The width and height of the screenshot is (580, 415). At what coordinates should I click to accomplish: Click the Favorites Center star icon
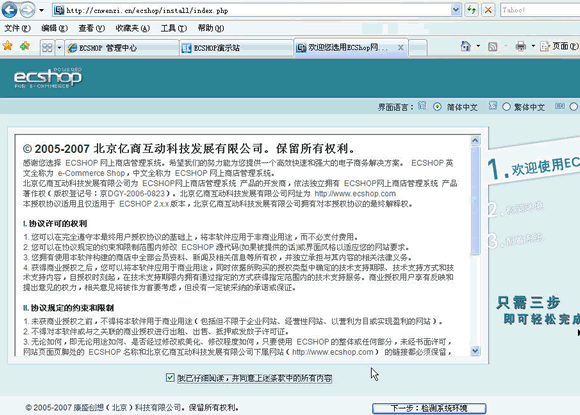click(x=8, y=46)
